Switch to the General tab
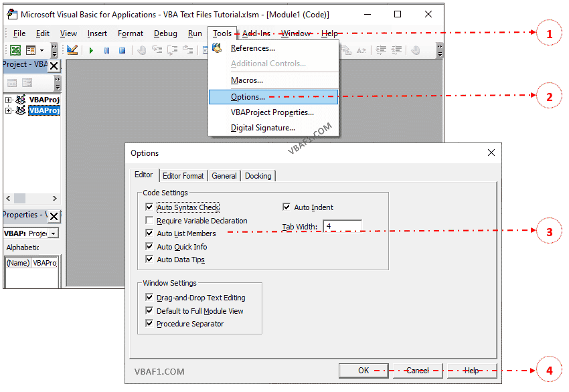 point(224,176)
